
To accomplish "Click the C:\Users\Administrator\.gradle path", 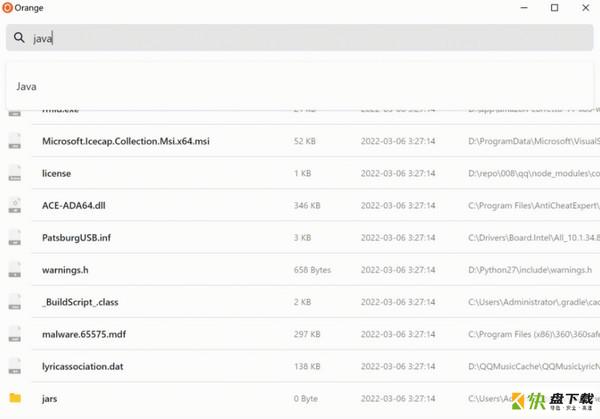I will [534, 302].
